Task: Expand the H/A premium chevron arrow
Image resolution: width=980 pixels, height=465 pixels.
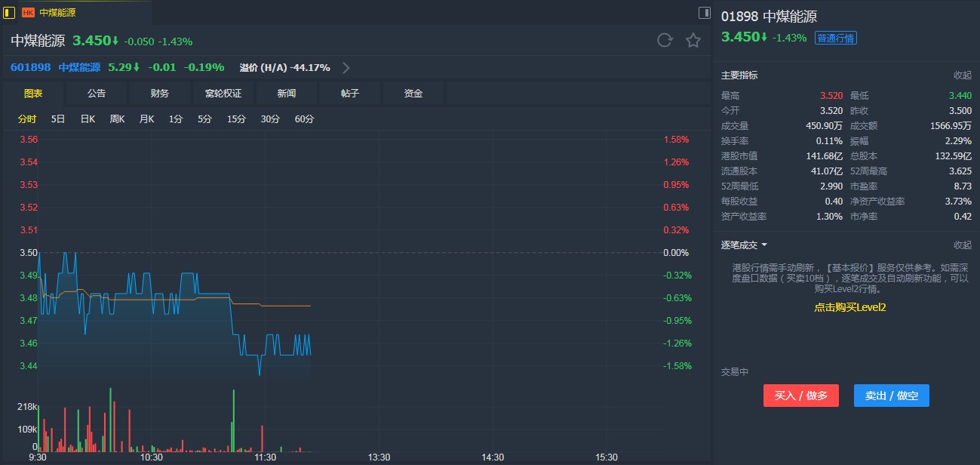Action: pos(346,67)
